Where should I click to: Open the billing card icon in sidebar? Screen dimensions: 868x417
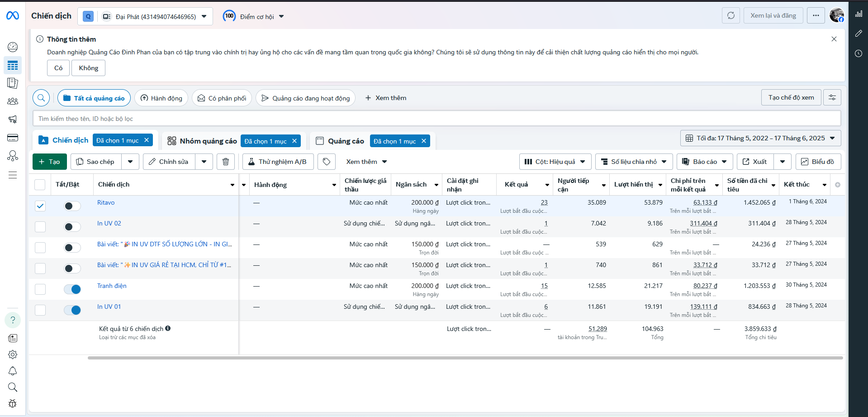pyautogui.click(x=13, y=138)
